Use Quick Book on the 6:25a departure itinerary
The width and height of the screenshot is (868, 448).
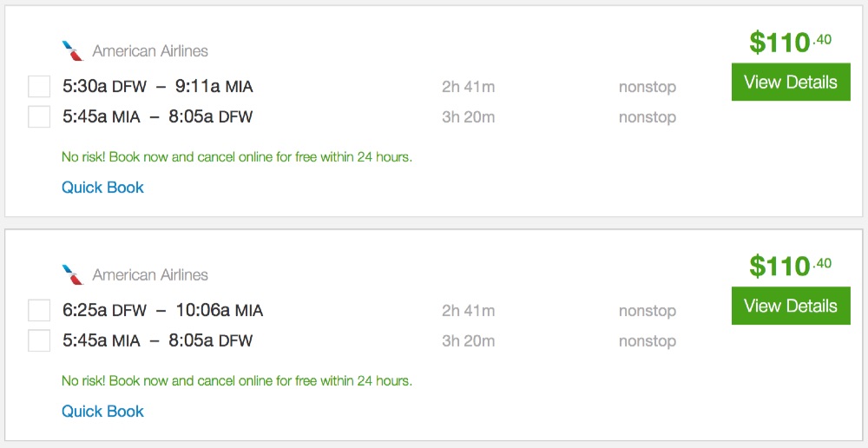(x=102, y=412)
